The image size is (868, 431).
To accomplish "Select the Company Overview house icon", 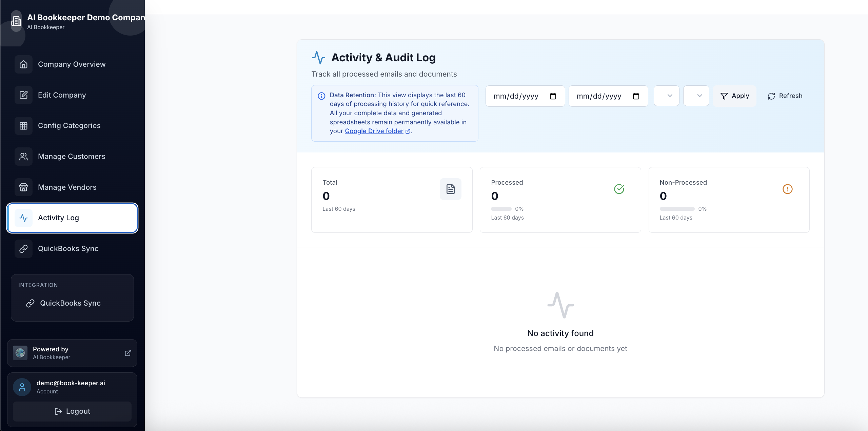I will 23,64.
